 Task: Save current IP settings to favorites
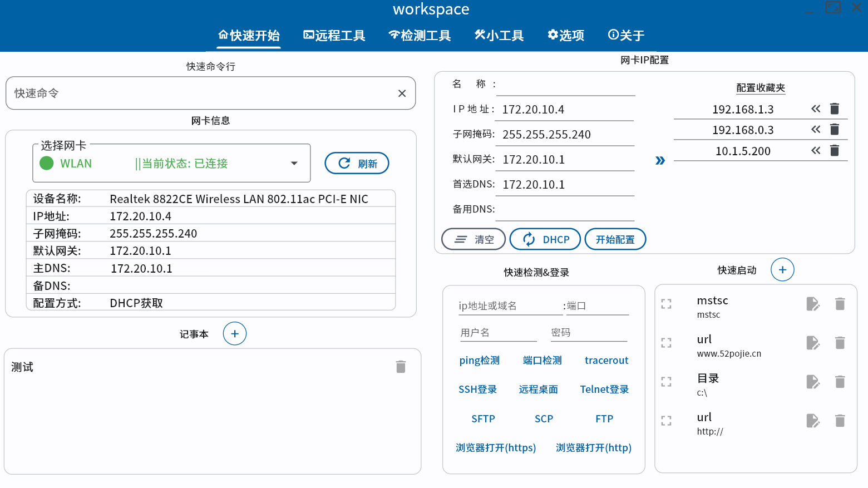[660, 160]
